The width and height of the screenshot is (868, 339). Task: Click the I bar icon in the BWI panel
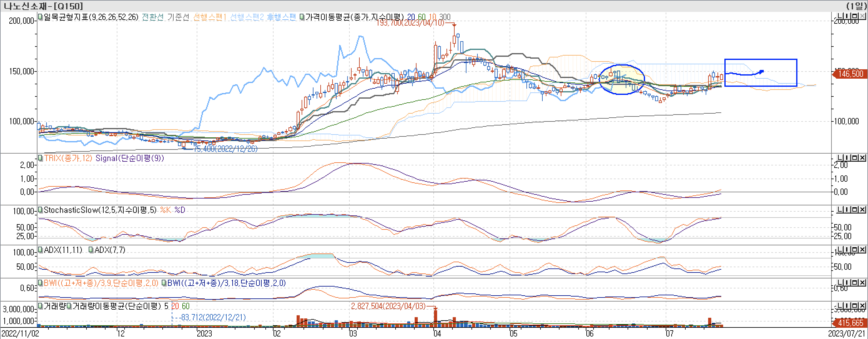[x=847, y=282]
